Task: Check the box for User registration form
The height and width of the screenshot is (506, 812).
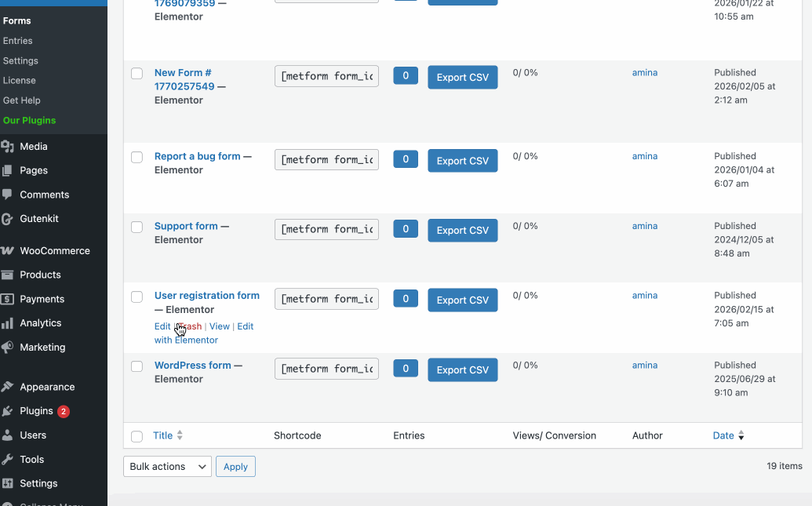Action: (x=137, y=297)
